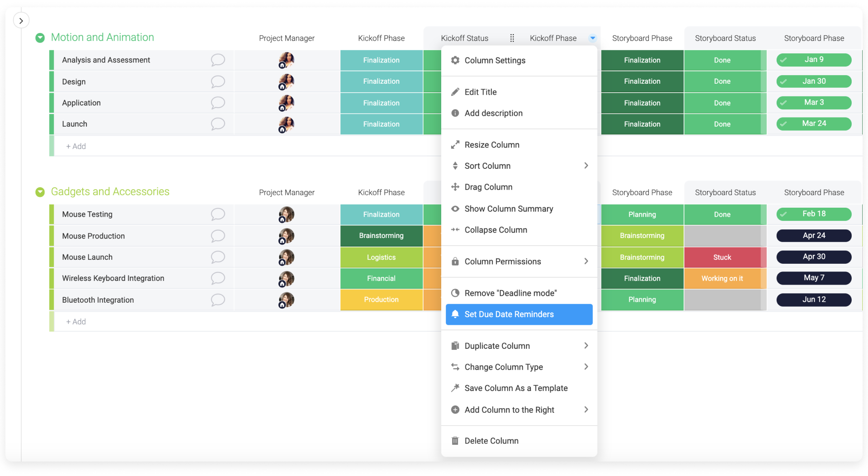868x476 pixels.
Task: Choose Edit Title in the column menu
Action: 519,92
